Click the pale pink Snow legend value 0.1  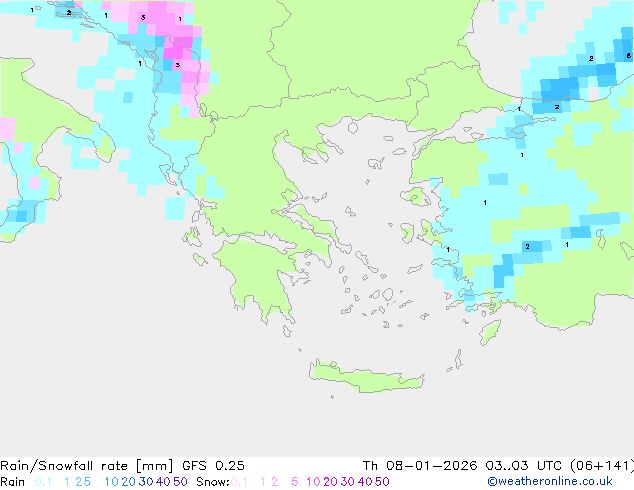click(239, 482)
